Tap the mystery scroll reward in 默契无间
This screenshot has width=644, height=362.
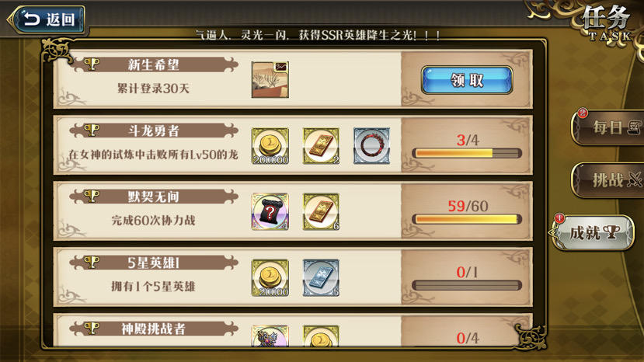coord(270,211)
